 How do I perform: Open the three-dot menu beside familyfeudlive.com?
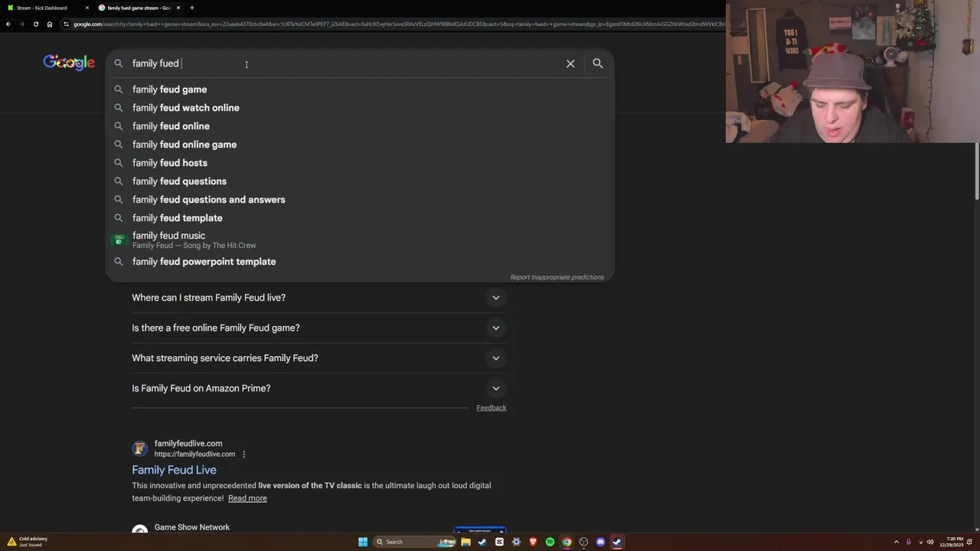pos(244,455)
